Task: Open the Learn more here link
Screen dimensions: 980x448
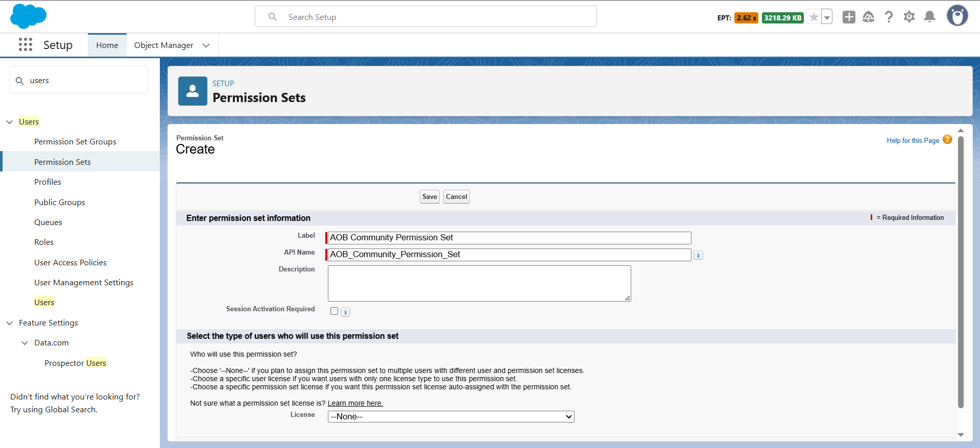Action: click(355, 403)
